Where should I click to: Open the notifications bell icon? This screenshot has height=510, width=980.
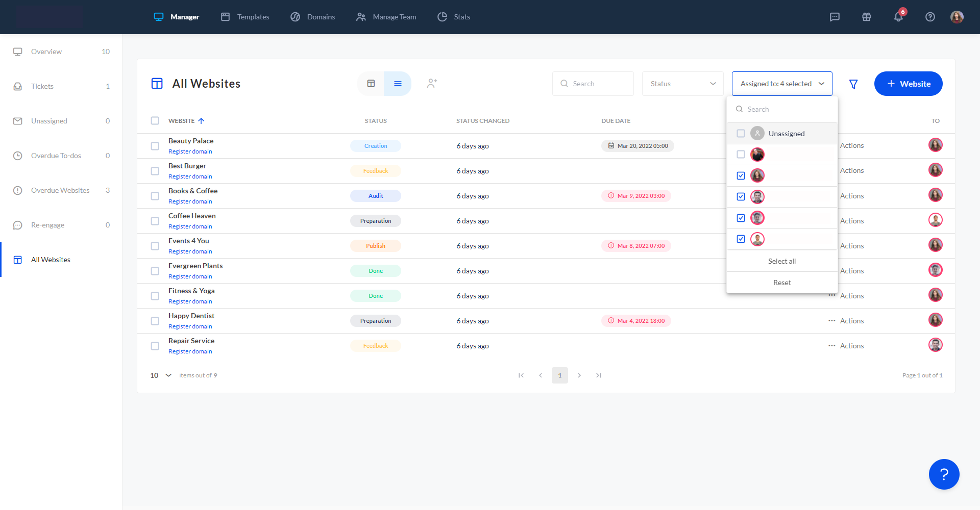coord(898,17)
